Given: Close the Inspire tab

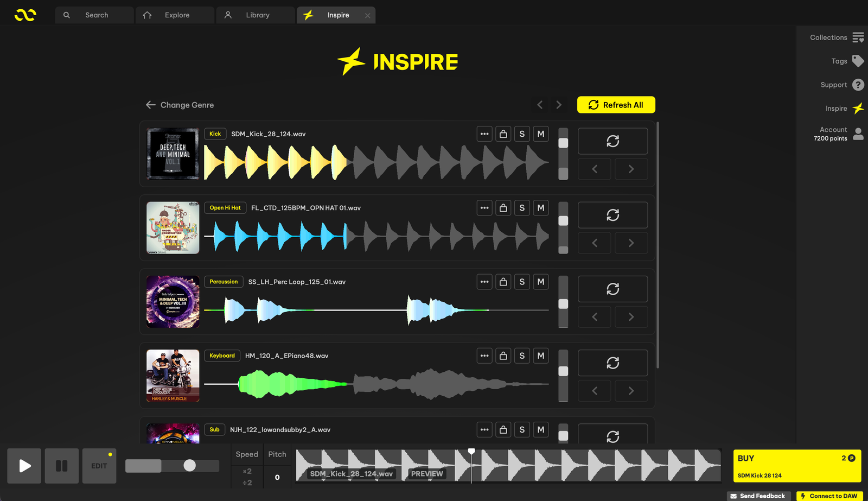Looking at the screenshot, I should tap(368, 16).
